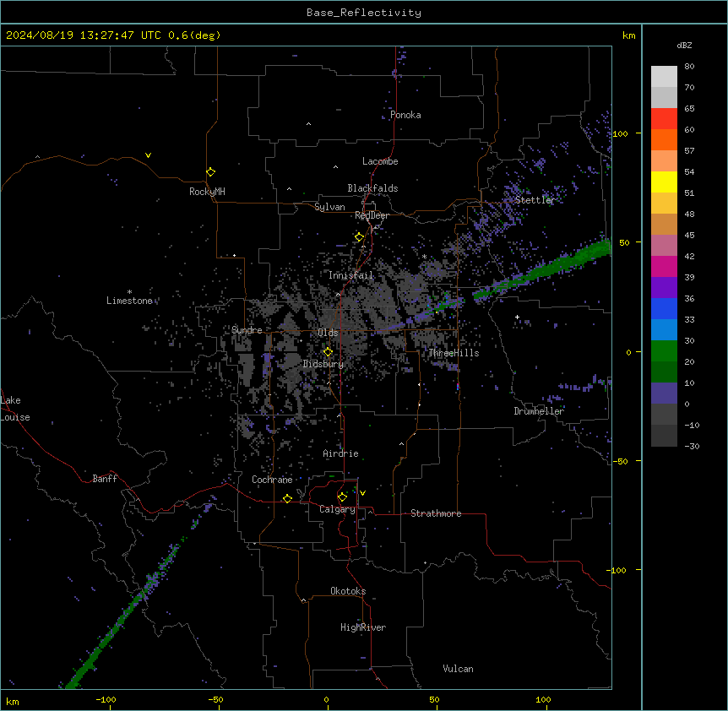The image size is (728, 711).
Task: Select the green 20-30 dBZ legend swatch
Action: [x=664, y=351]
